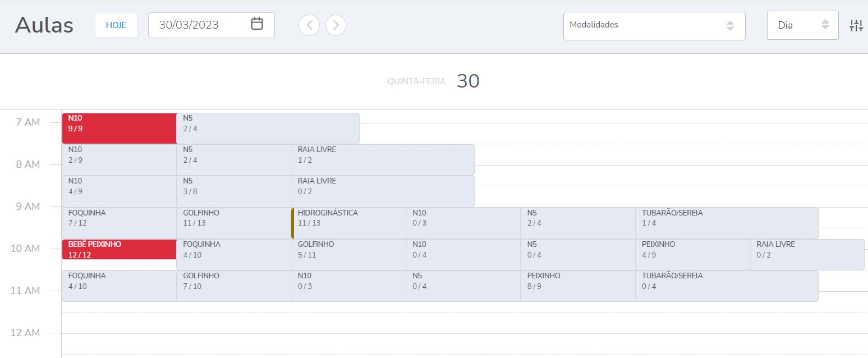868x358 pixels.
Task: Click the date field 30/03/2023
Action: pyautogui.click(x=212, y=25)
